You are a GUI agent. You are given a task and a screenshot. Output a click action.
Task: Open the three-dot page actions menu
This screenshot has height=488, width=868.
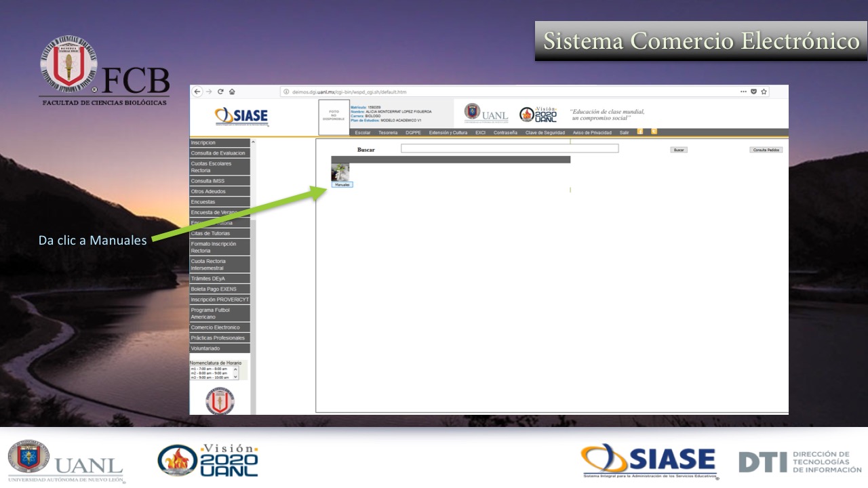743,91
